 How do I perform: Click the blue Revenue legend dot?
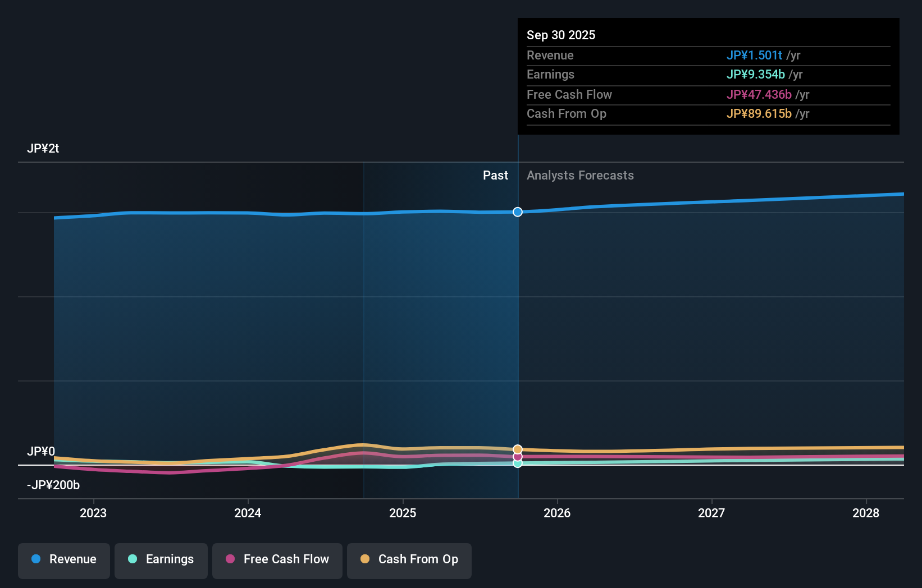click(x=36, y=559)
